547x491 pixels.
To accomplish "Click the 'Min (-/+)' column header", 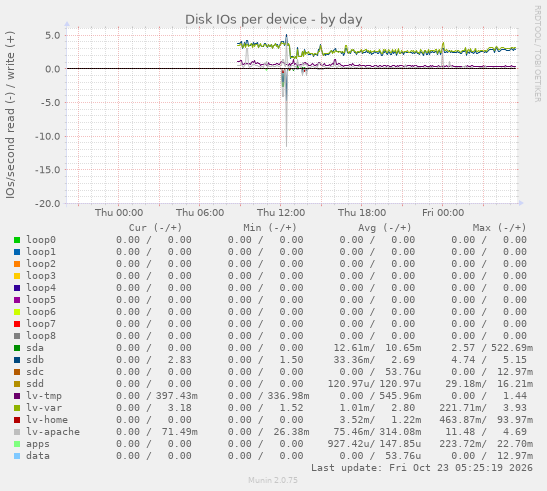I will [x=270, y=228].
